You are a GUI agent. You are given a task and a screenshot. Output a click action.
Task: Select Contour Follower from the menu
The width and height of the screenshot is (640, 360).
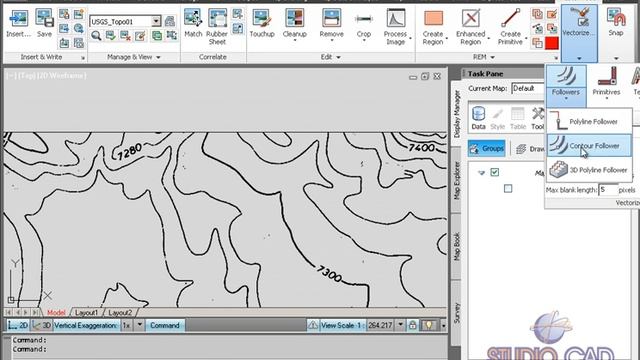589,146
